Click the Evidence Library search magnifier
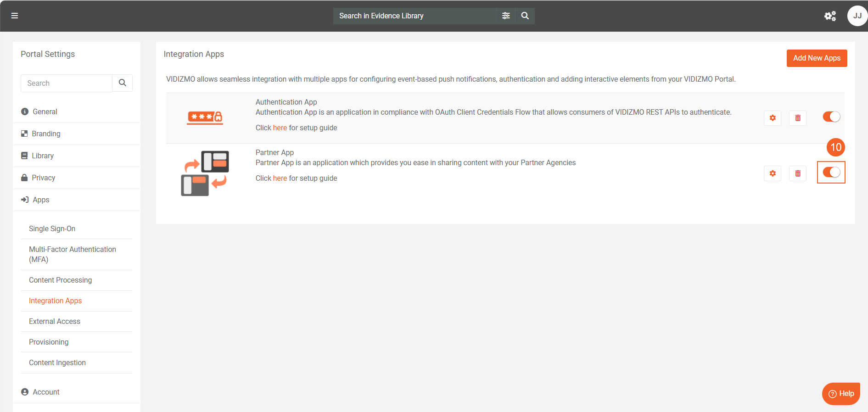Viewport: 868px width, 412px height. click(x=525, y=16)
